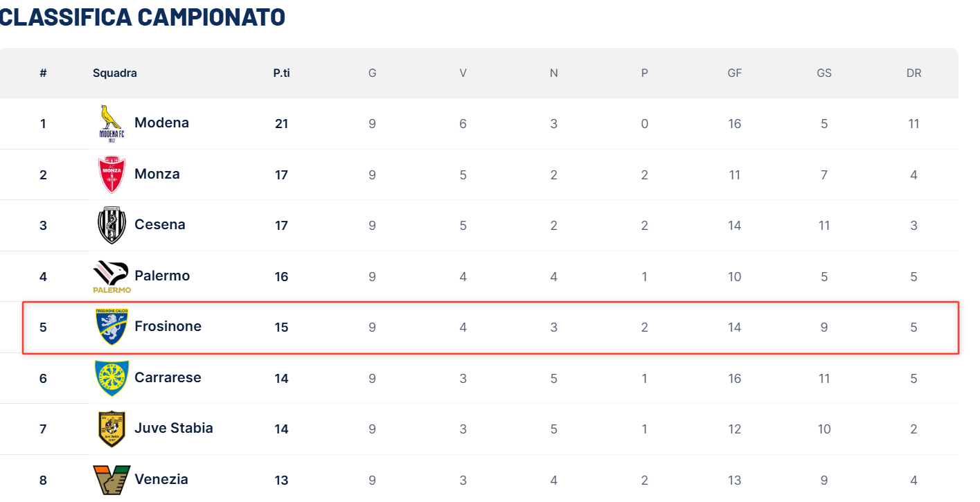
Task: Open the Juve Stabia team link
Action: tap(173, 429)
